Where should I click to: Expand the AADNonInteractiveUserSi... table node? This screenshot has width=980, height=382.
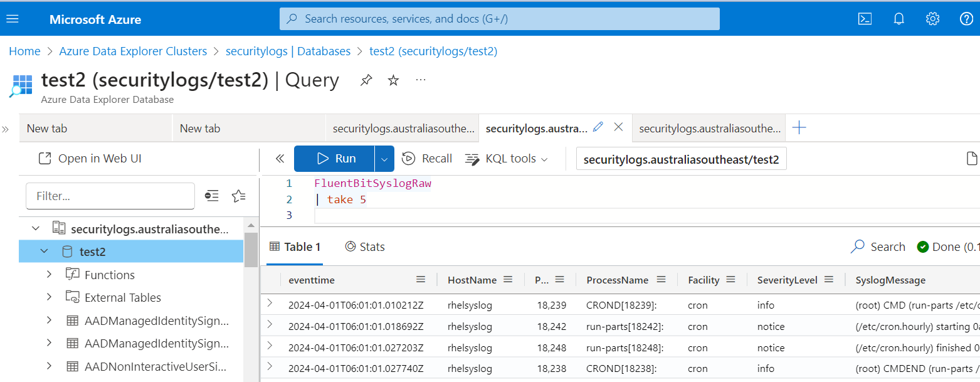coord(50,366)
